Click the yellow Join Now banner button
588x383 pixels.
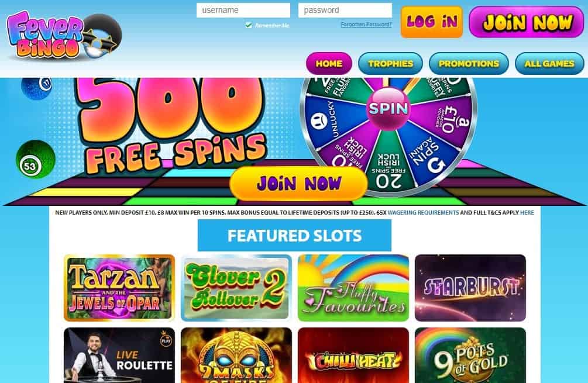click(x=298, y=183)
